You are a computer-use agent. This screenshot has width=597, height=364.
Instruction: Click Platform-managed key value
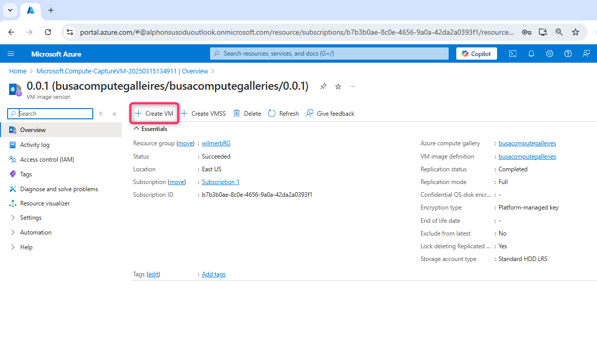[529, 207]
